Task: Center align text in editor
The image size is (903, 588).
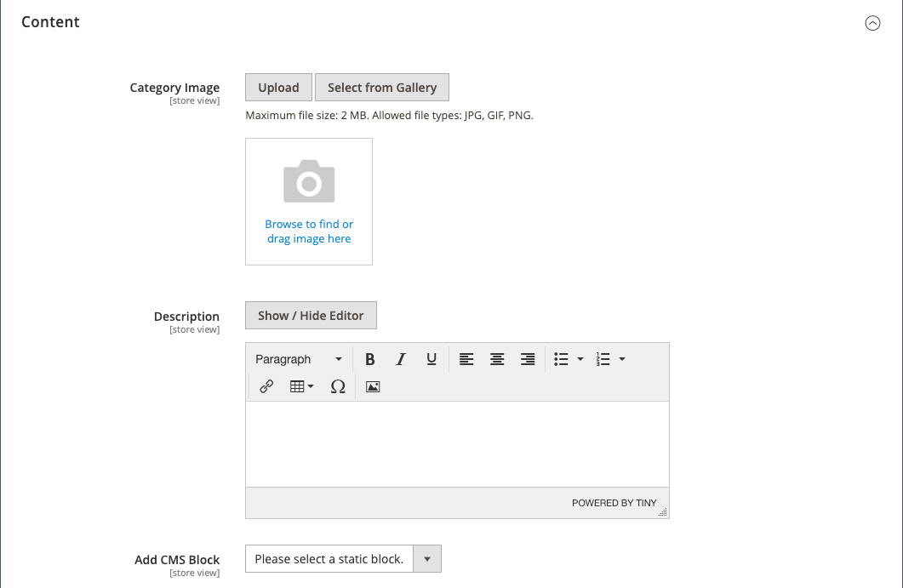Action: pos(497,359)
